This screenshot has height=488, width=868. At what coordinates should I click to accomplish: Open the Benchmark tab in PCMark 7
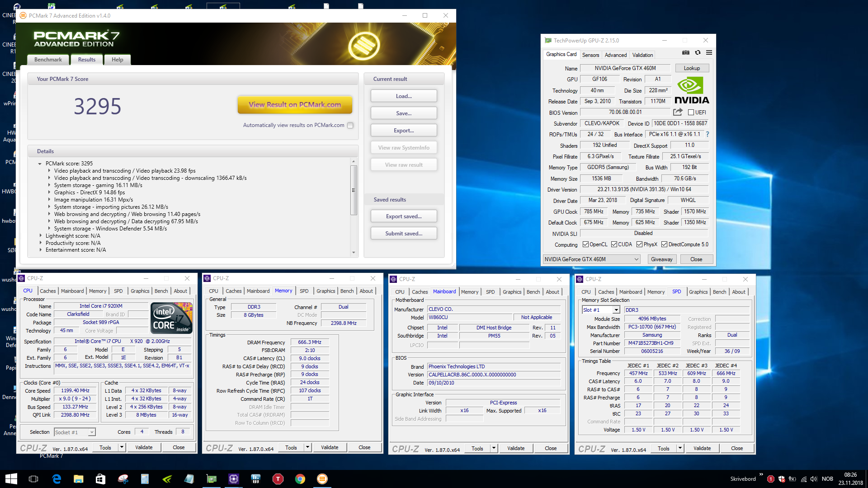[48, 60]
